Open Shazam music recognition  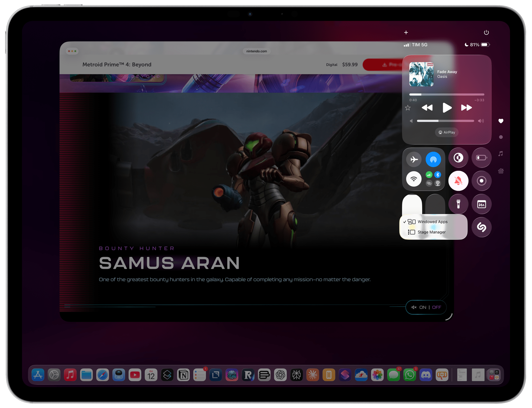point(481,227)
